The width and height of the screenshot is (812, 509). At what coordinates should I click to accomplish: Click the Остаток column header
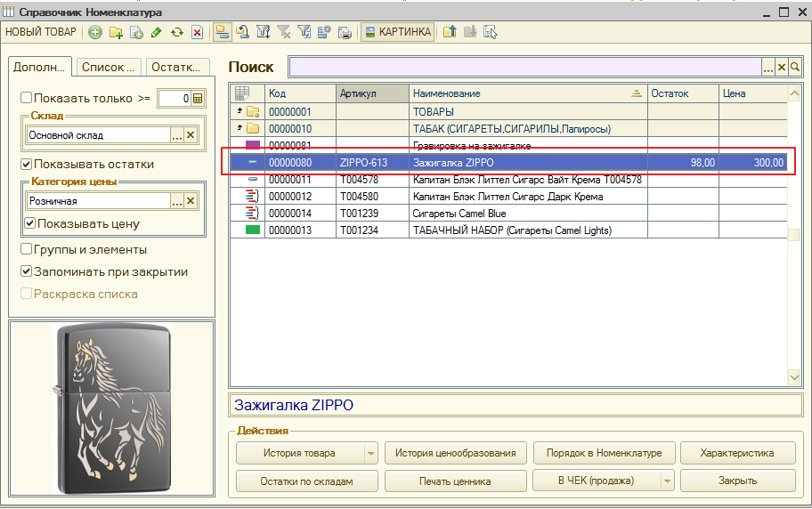click(x=683, y=93)
